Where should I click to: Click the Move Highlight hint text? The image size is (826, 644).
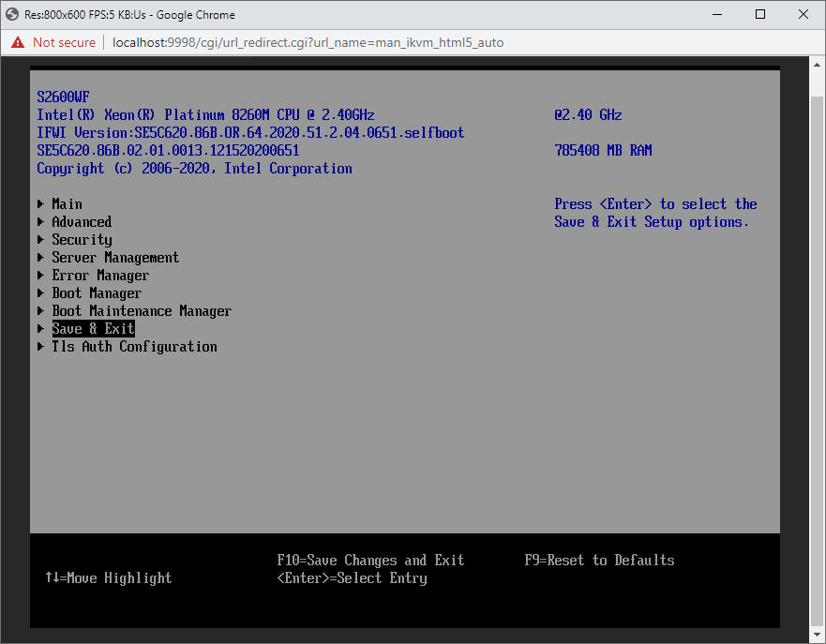[109, 578]
